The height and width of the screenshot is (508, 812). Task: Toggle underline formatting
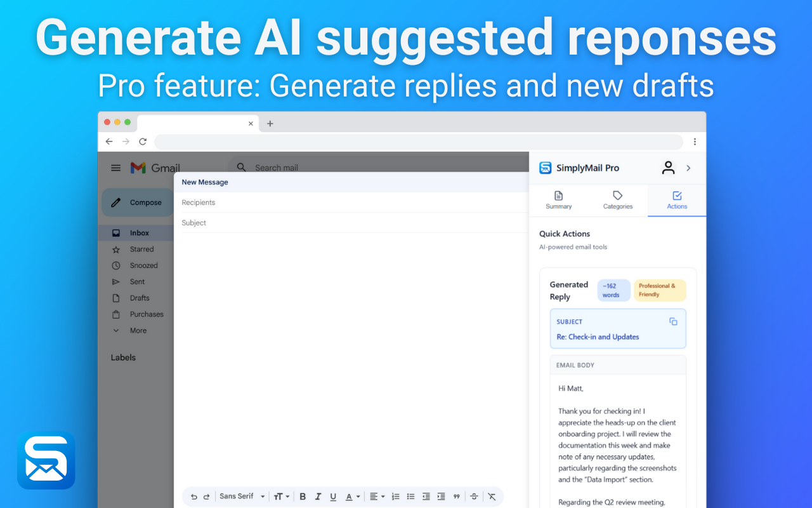tap(333, 497)
